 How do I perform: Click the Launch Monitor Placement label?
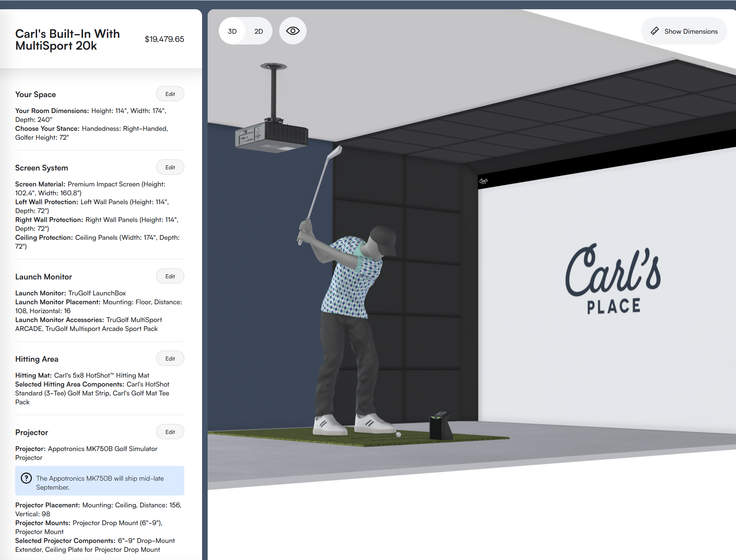[58, 302]
